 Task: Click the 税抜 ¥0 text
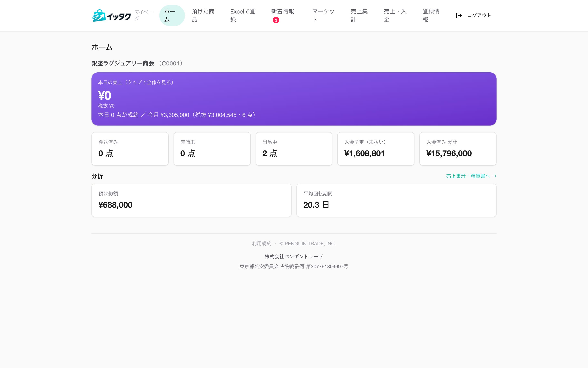(106, 106)
